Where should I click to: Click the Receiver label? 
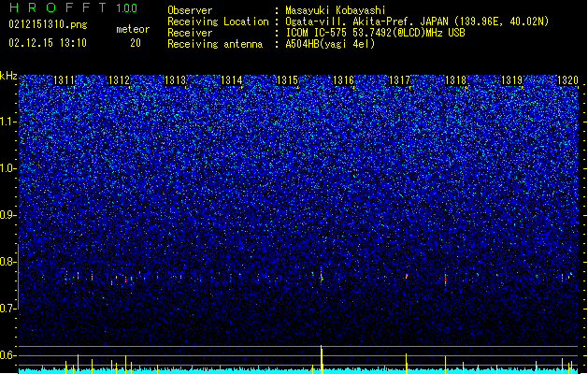tap(190, 33)
